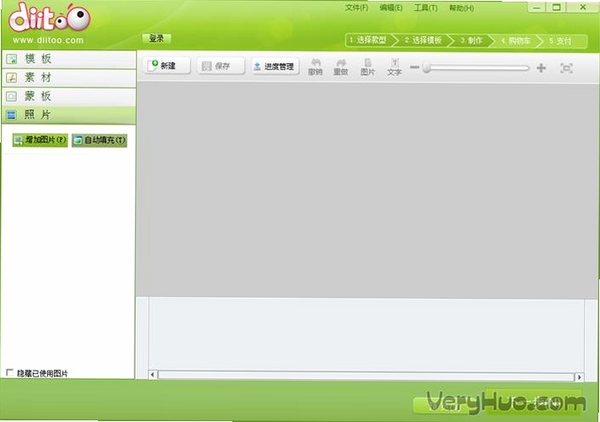This screenshot has width=600, height=422.
Task: Minimize the diitoo window
Action: [537, 8]
